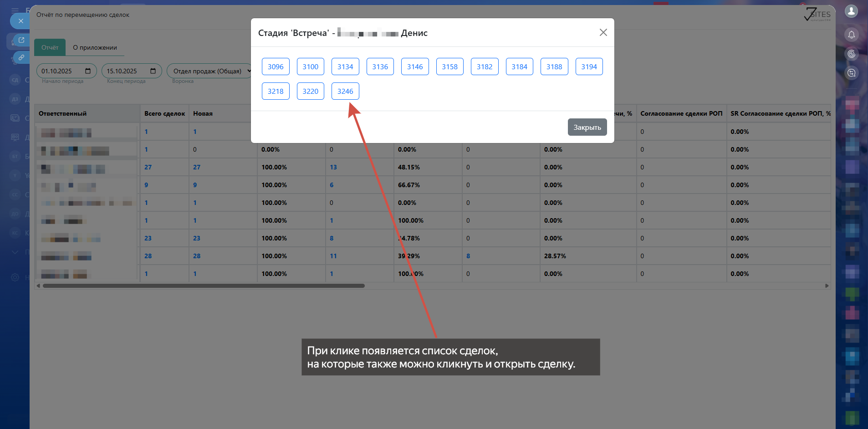
Task: Open deal 3188 in the dialog
Action: [x=554, y=66]
